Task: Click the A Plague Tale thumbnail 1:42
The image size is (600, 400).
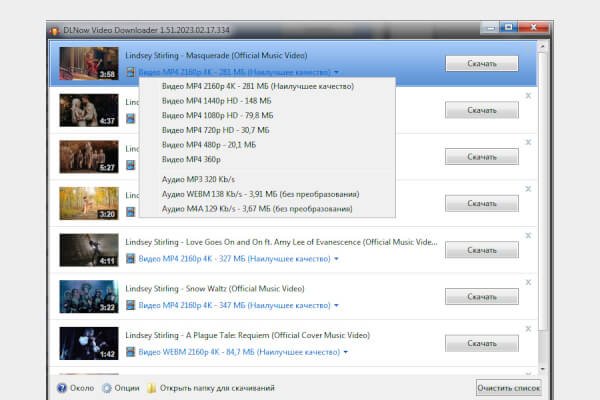Action: coord(89,343)
